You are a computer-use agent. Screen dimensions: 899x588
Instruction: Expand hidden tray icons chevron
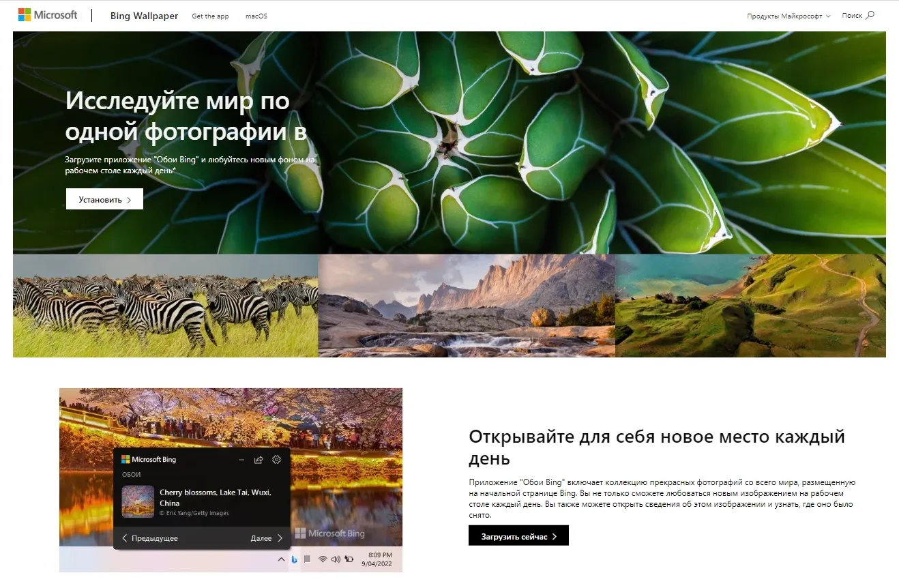[x=281, y=559]
